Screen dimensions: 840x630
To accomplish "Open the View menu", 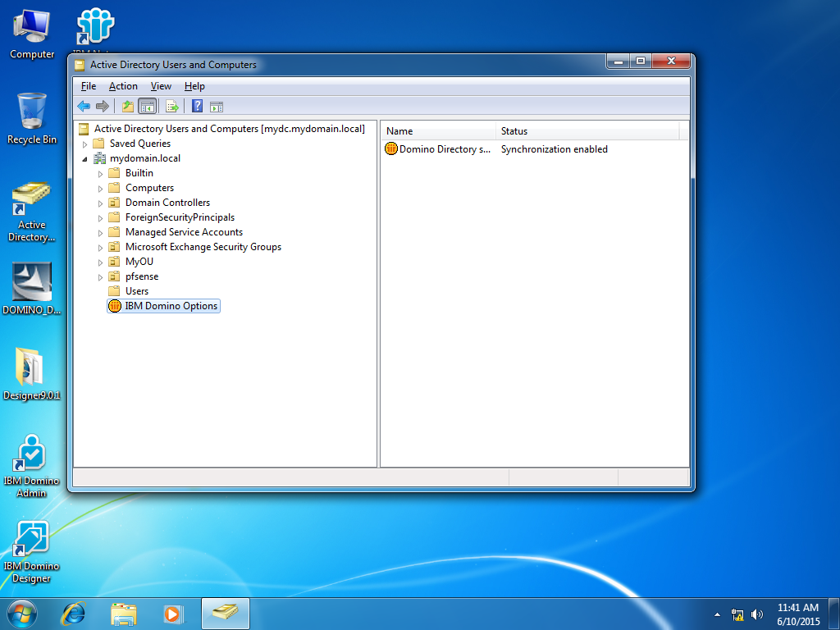I will 161,86.
